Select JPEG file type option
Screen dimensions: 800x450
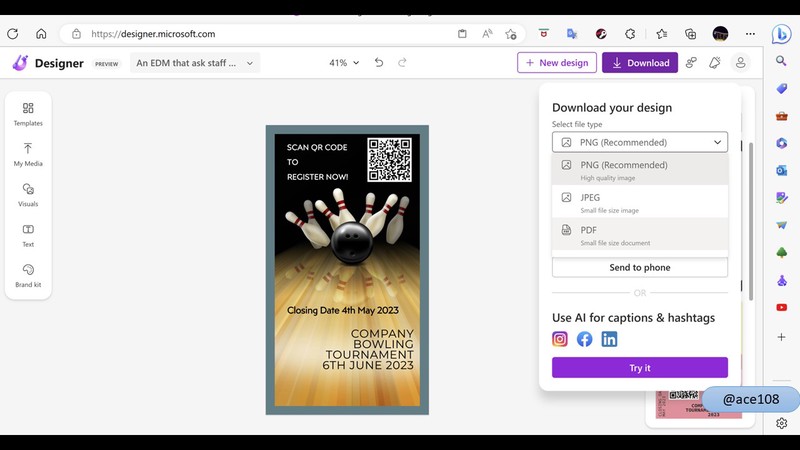640,203
